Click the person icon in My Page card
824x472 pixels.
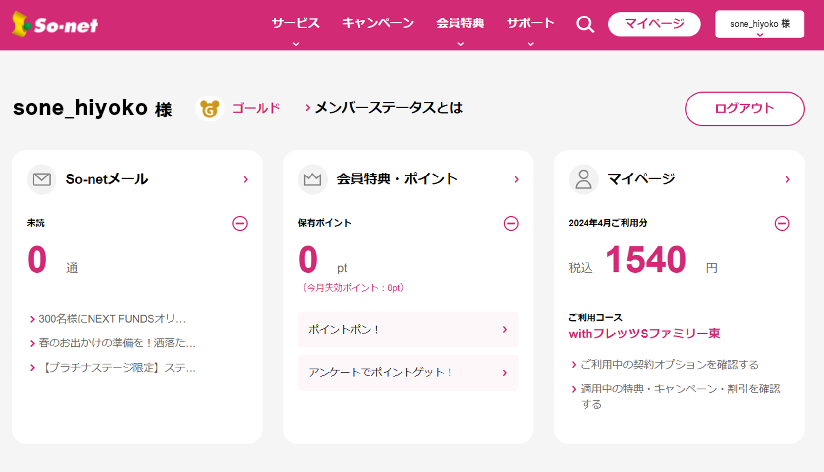tap(583, 179)
